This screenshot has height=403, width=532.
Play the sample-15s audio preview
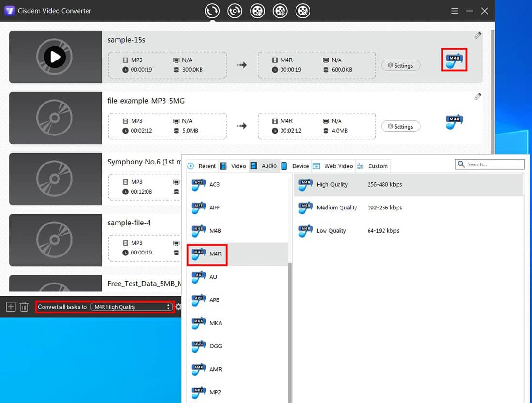coord(55,57)
